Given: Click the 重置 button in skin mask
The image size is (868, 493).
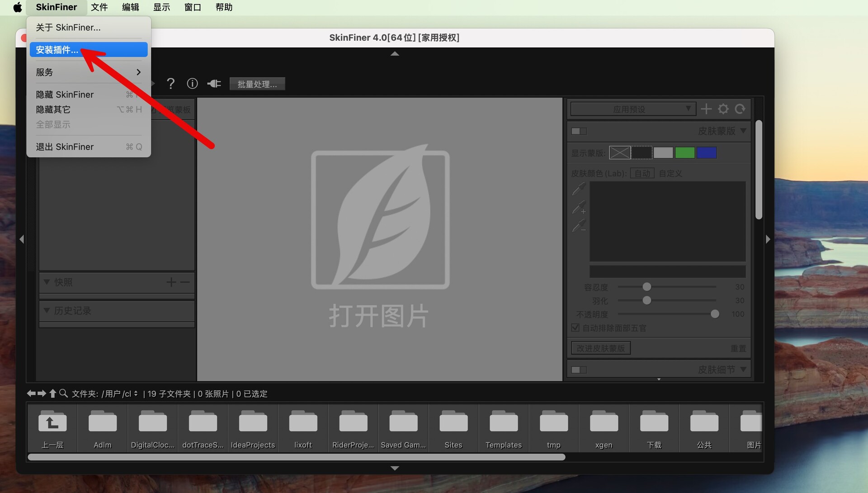Looking at the screenshot, I should [738, 348].
